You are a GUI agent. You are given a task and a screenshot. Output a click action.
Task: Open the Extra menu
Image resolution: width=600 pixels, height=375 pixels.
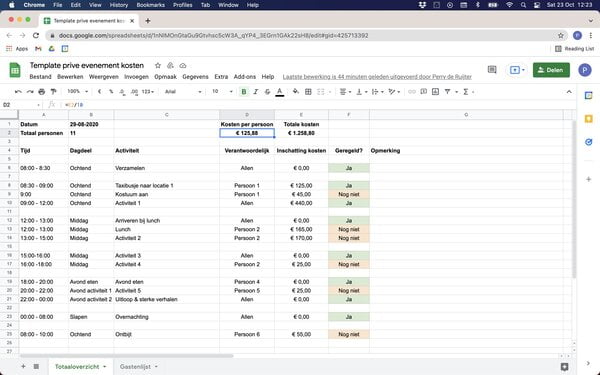pyautogui.click(x=221, y=77)
